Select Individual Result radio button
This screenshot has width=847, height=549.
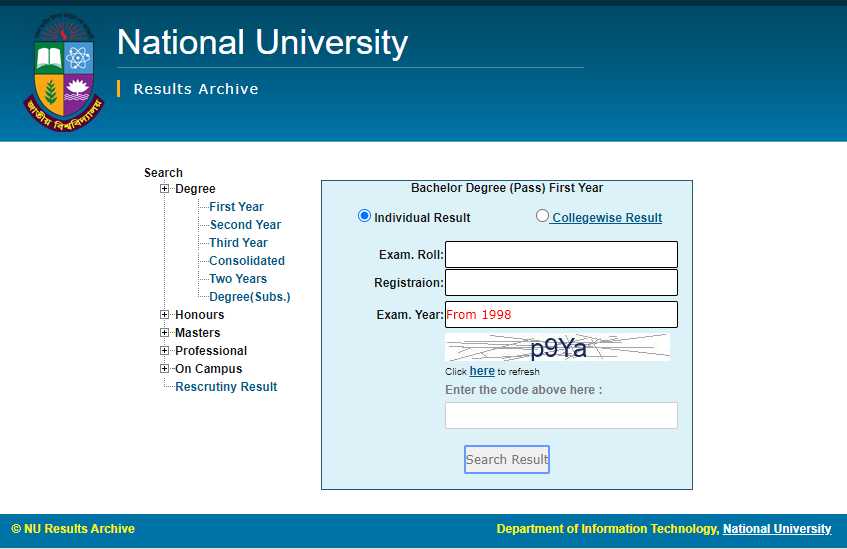pos(364,216)
